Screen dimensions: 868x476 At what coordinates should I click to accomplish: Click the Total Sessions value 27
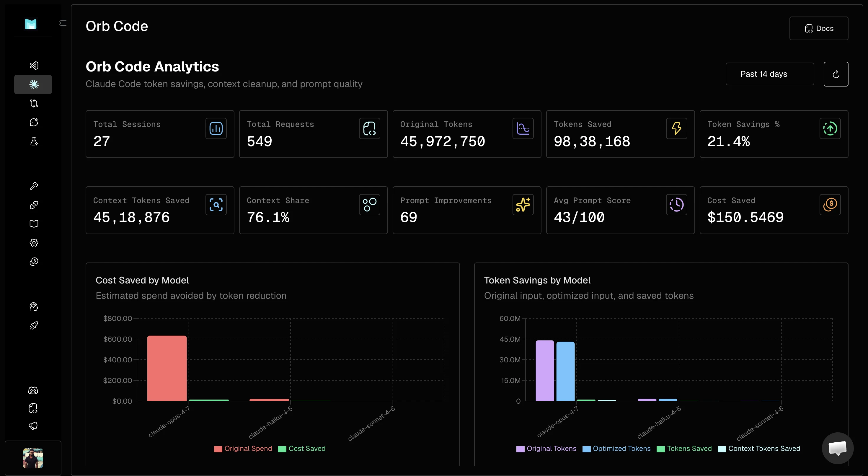[102, 141]
